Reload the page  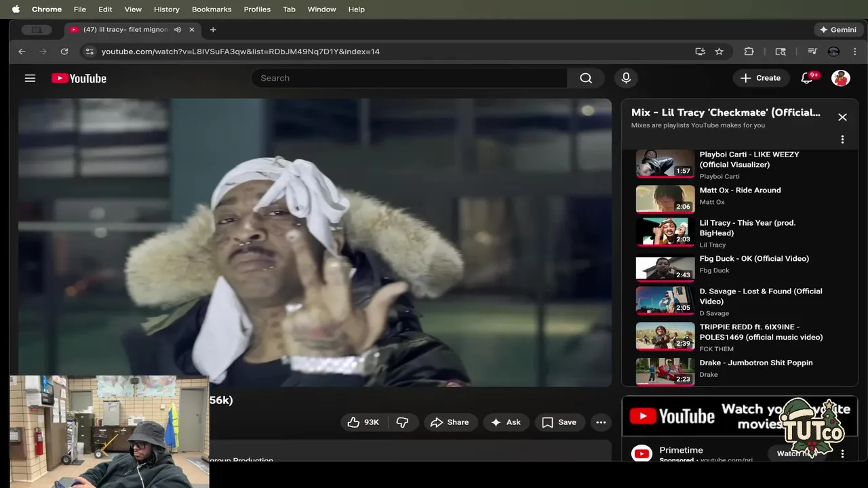[64, 52]
